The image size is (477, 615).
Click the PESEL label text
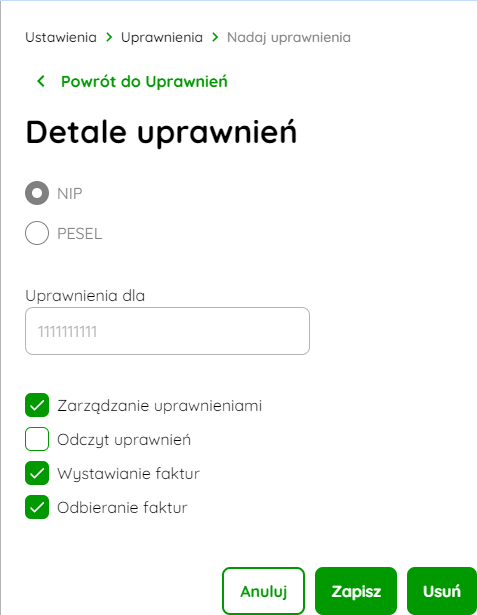coord(80,234)
